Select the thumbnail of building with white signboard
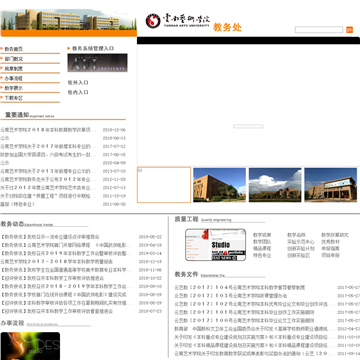Viewport: 360px width, 360px height. pos(331,185)
